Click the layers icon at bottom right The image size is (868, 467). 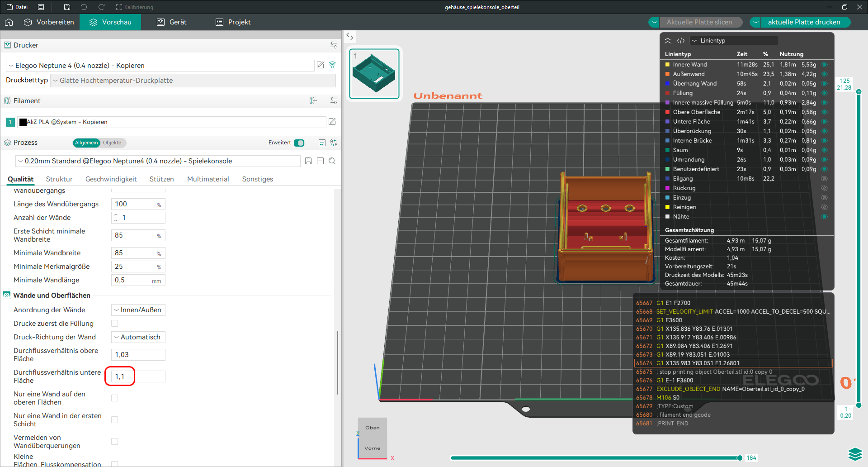[855, 454]
